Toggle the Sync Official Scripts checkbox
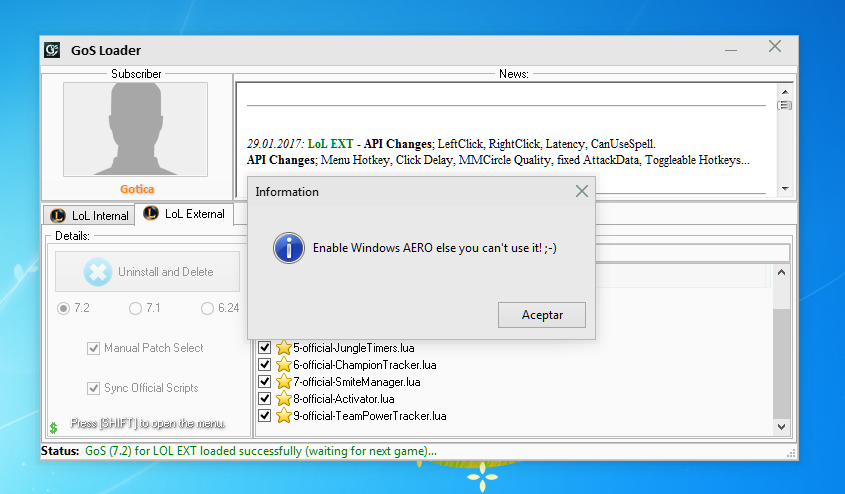 [x=93, y=388]
